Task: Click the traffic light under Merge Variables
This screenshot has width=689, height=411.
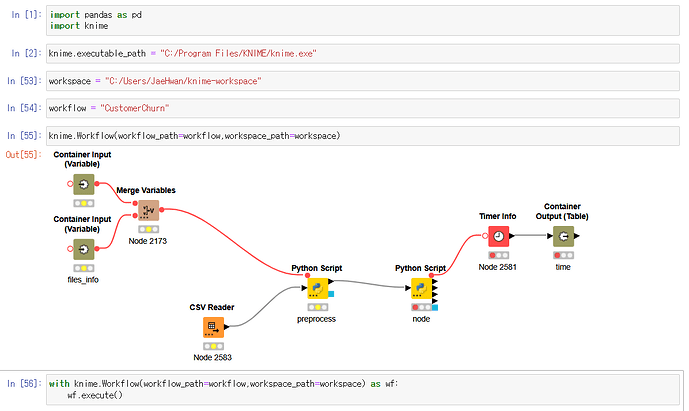Action: (x=149, y=229)
